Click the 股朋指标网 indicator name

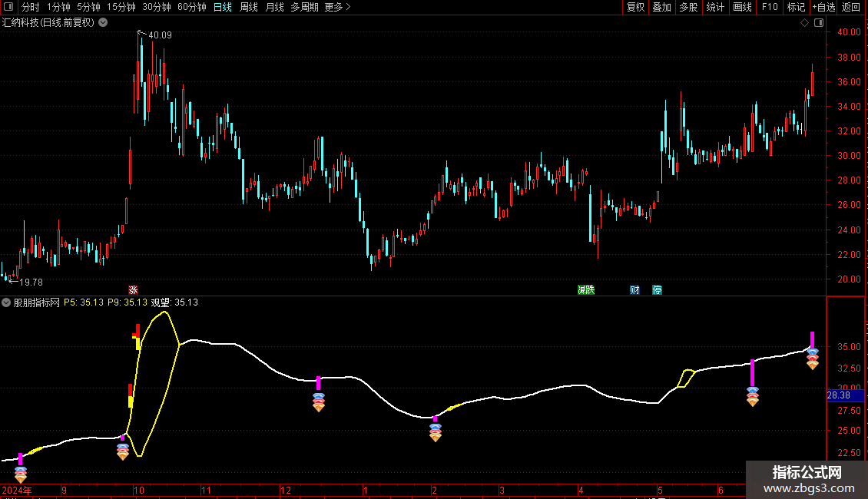[x=37, y=302]
